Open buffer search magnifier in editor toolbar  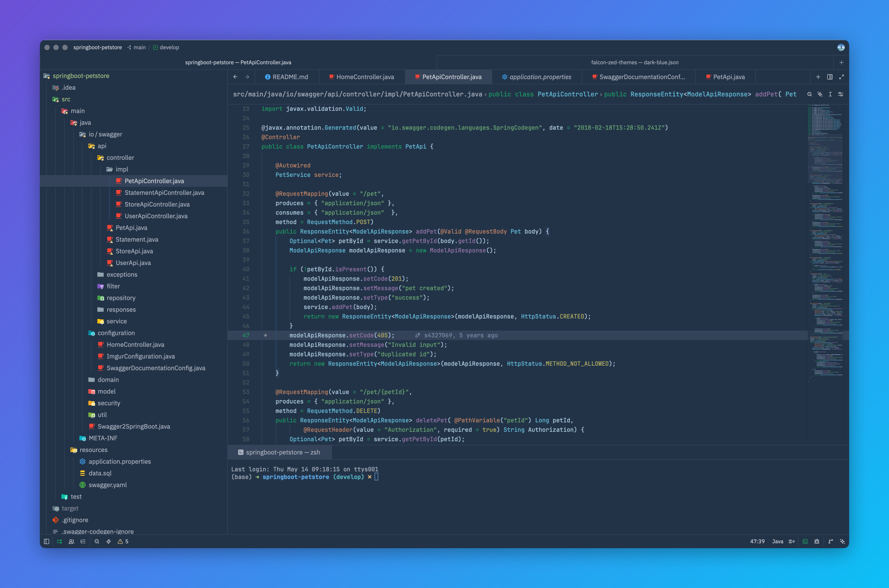pyautogui.click(x=809, y=94)
